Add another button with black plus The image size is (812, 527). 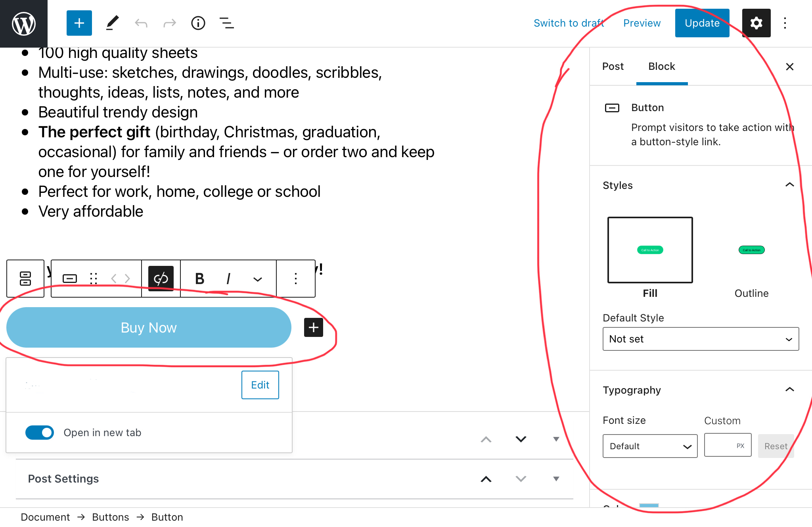pyautogui.click(x=313, y=327)
